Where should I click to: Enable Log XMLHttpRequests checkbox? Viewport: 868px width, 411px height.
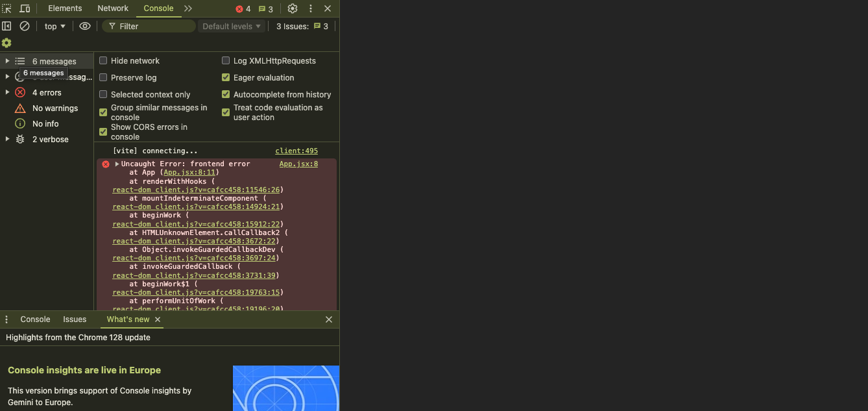tap(226, 60)
